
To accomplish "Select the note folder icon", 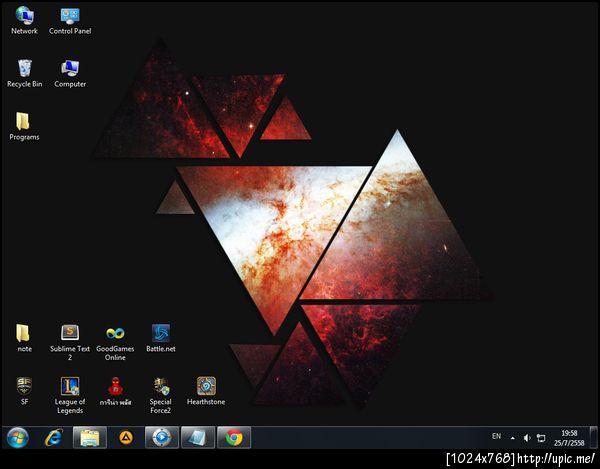I will [24, 338].
